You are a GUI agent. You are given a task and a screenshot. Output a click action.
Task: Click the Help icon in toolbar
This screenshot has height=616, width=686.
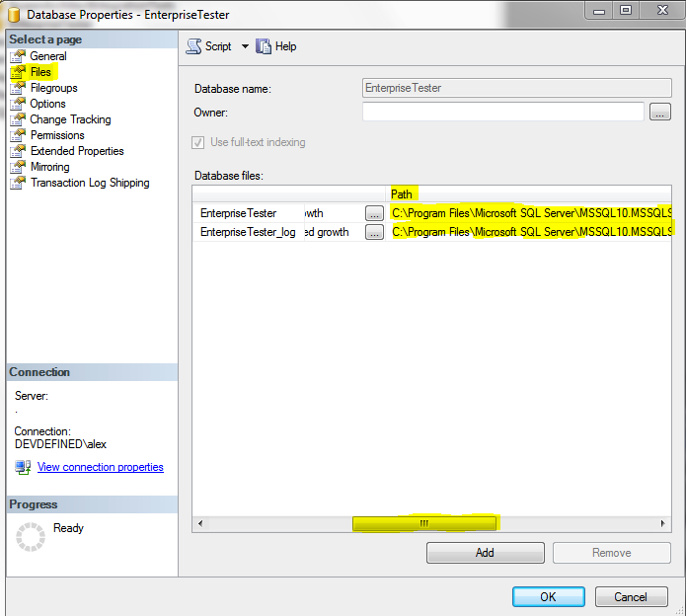click(264, 46)
